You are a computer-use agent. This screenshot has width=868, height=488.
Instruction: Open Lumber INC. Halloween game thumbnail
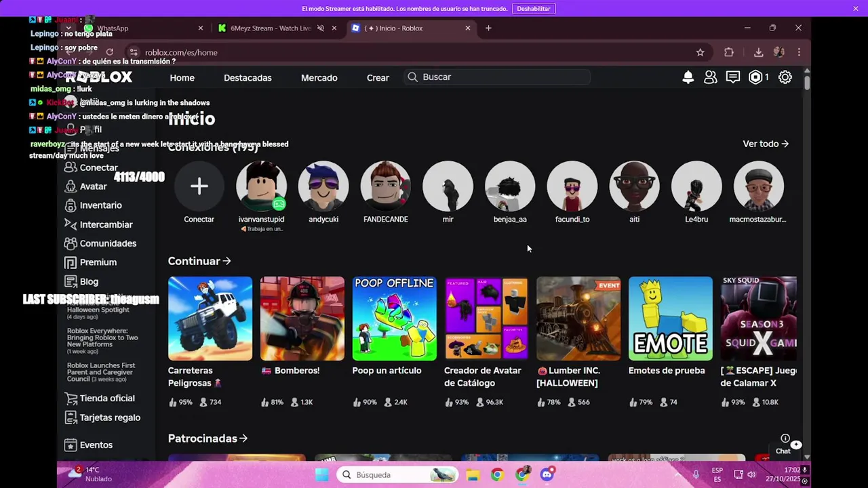[x=578, y=319]
